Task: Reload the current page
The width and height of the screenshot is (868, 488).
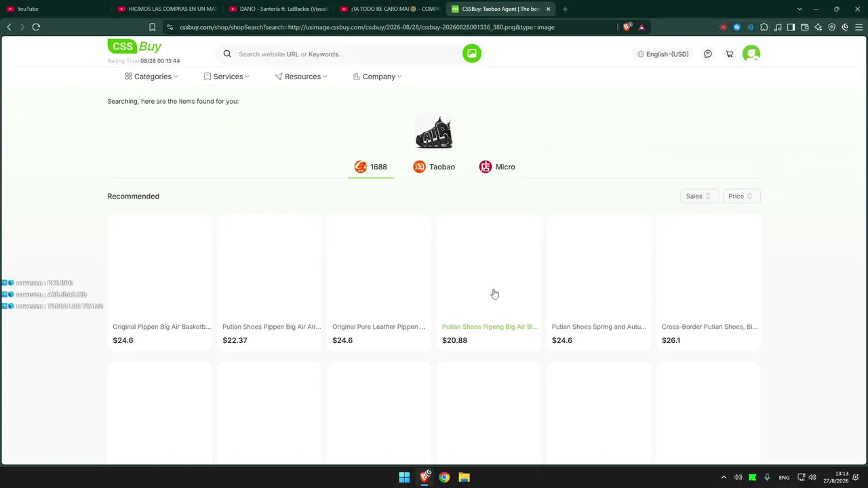Action: pos(36,27)
